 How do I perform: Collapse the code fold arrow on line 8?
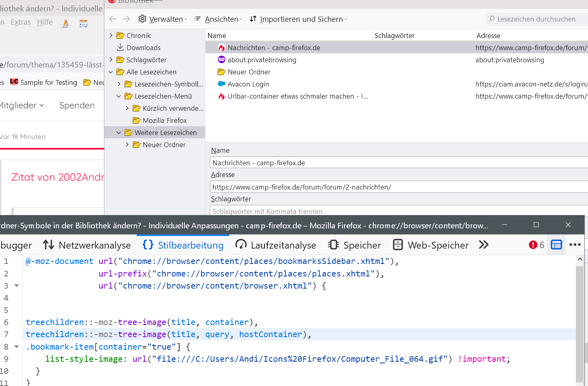click(17, 346)
